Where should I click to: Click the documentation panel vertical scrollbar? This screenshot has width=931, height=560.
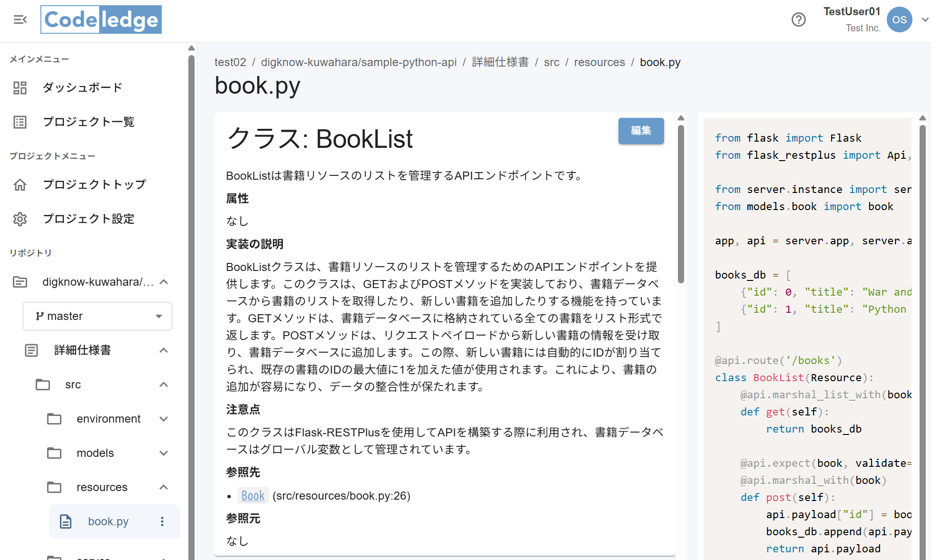[681, 204]
